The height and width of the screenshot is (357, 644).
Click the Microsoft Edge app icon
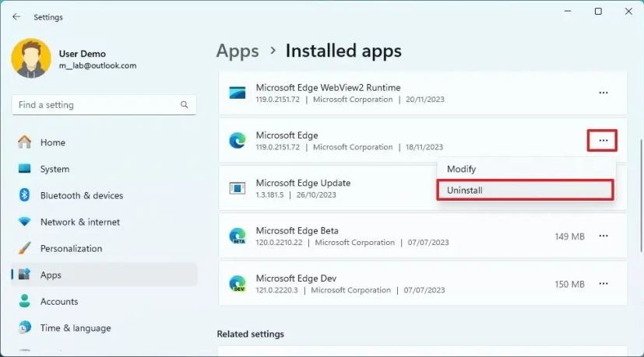point(238,141)
